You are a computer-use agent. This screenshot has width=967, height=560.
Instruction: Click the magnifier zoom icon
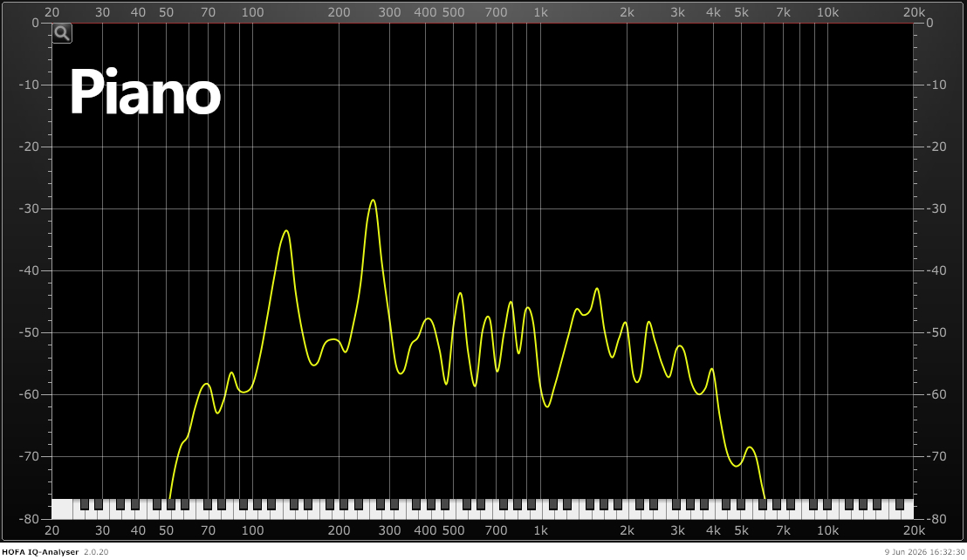tap(62, 33)
